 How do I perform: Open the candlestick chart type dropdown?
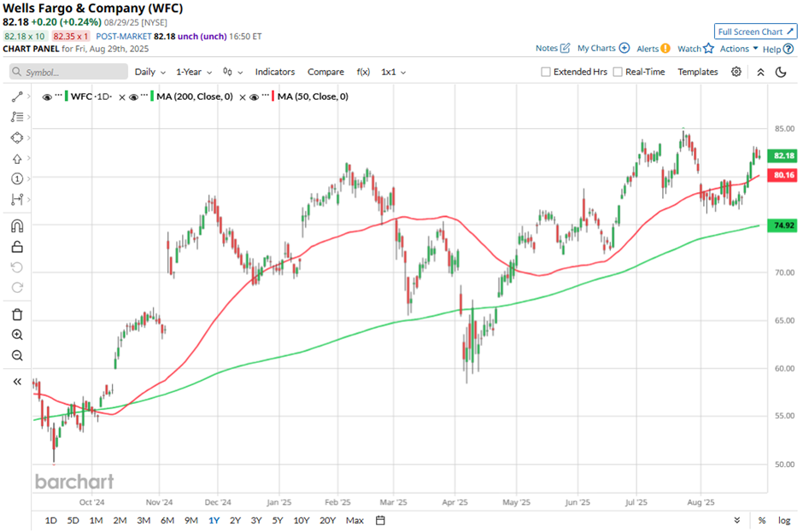pyautogui.click(x=232, y=73)
